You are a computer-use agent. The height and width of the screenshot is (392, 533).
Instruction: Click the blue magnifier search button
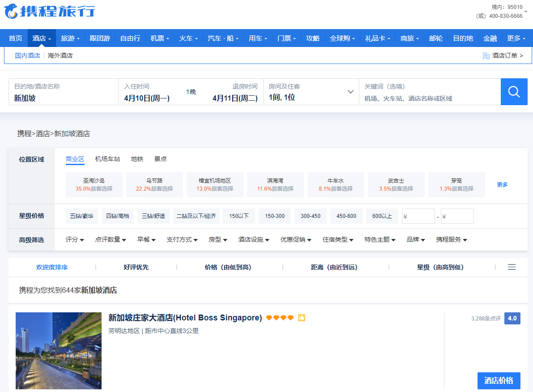[514, 92]
